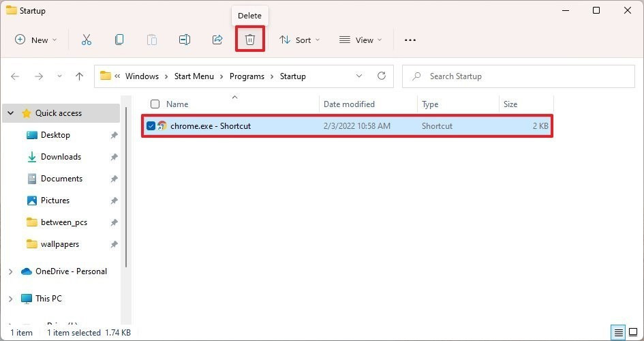Open the View dropdown menu
Image resolution: width=644 pixels, height=341 pixels.
tap(361, 40)
